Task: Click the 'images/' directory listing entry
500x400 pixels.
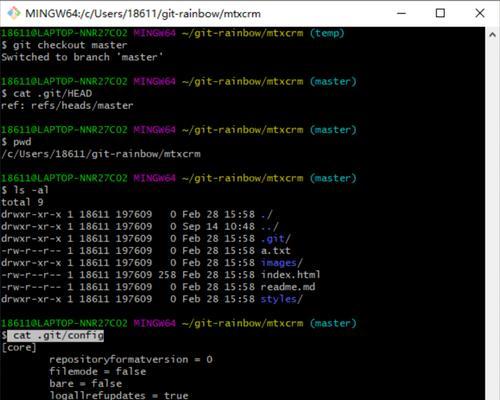Action: tap(152, 263)
